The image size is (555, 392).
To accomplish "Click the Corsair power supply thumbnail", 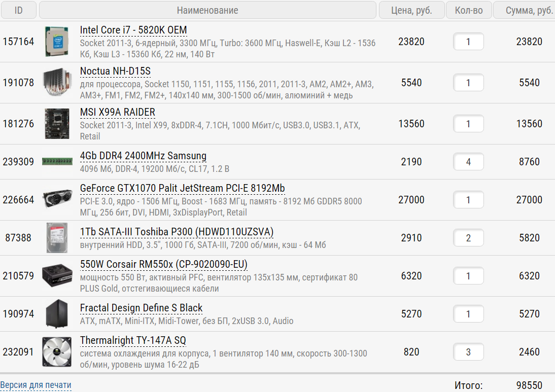I will tap(57, 276).
